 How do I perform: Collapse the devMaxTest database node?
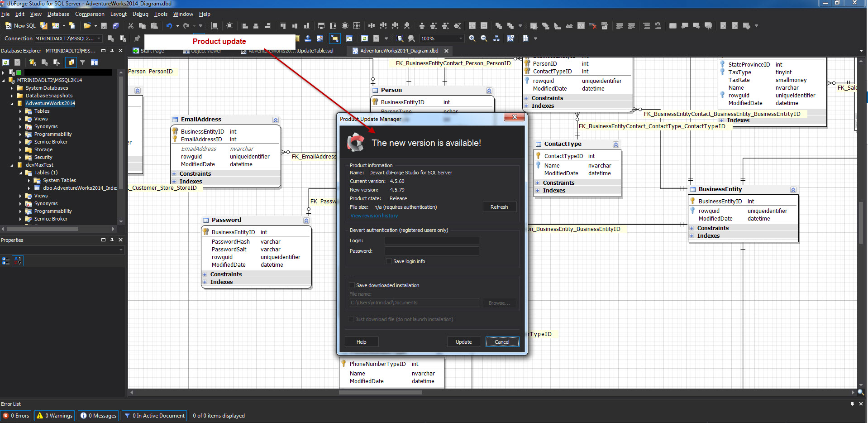click(x=12, y=165)
